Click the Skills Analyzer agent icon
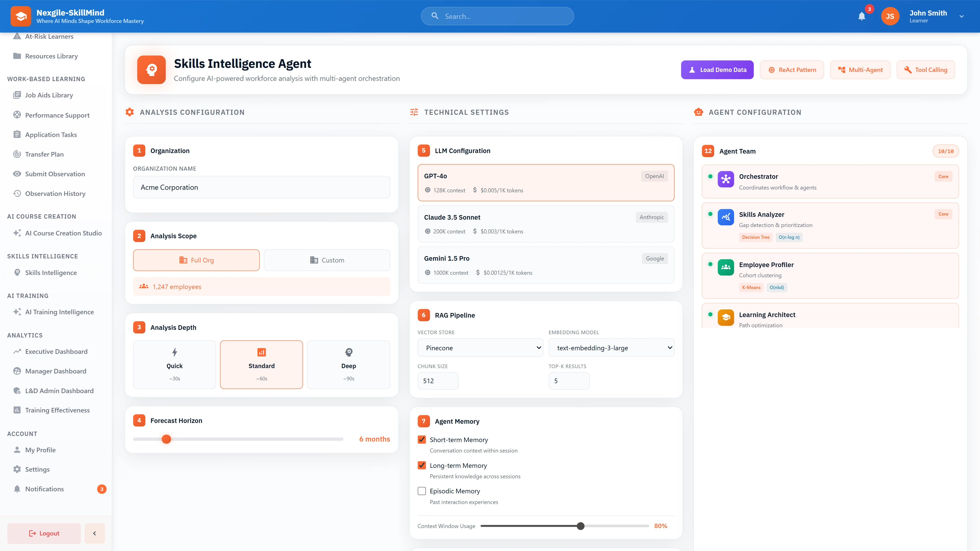 click(x=726, y=218)
